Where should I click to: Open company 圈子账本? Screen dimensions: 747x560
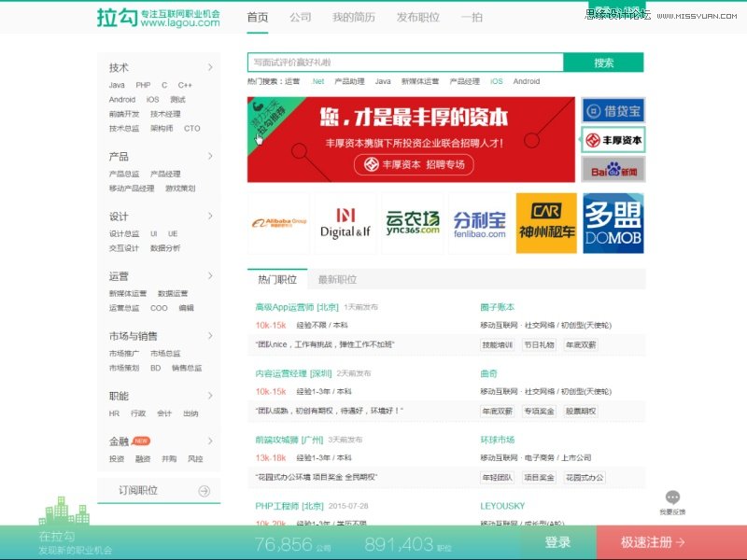click(497, 307)
